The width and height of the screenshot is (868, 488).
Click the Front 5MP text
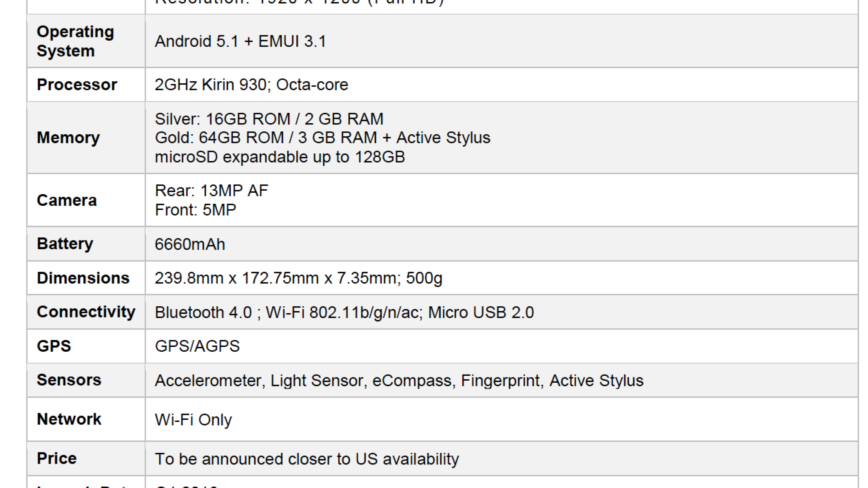coord(195,210)
